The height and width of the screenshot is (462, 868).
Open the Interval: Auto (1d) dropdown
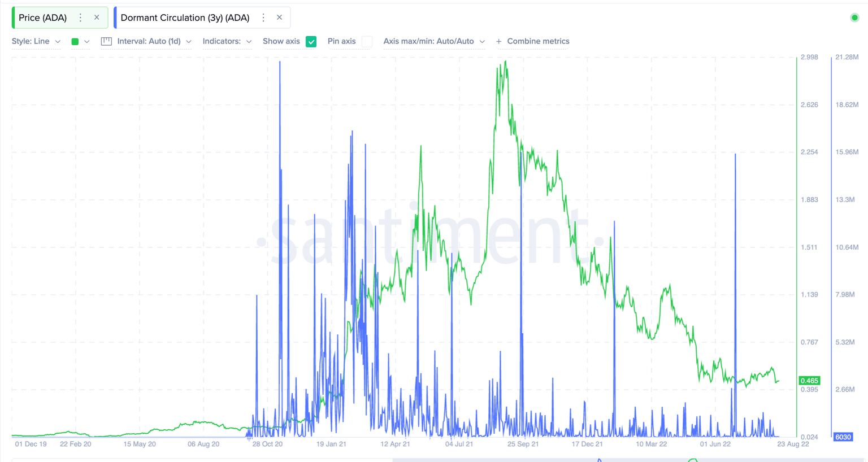[x=154, y=41]
